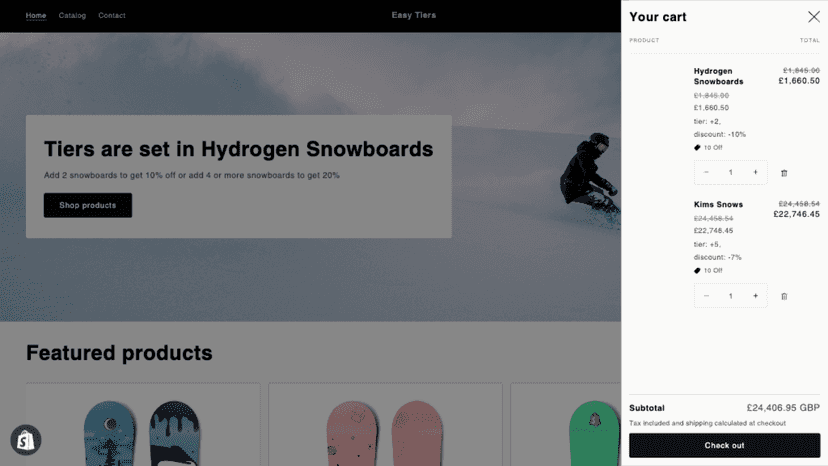Click the Easy Tiers store title
The image size is (828, 466).
pos(413,15)
